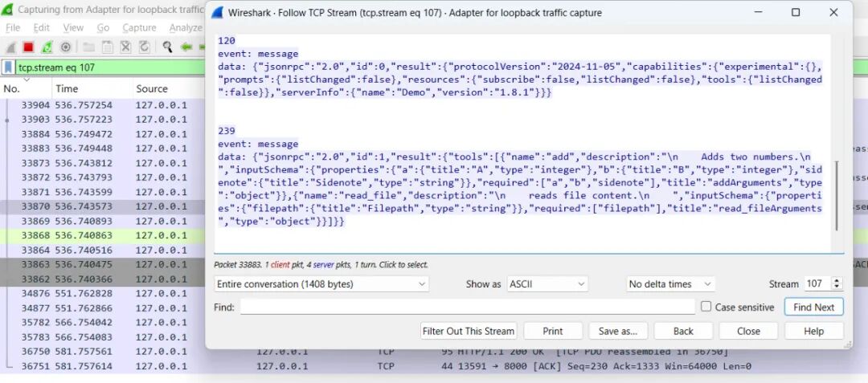Click the first 'event: message' line in stream
Image resolution: width=868 pixels, height=383 pixels.
258,54
